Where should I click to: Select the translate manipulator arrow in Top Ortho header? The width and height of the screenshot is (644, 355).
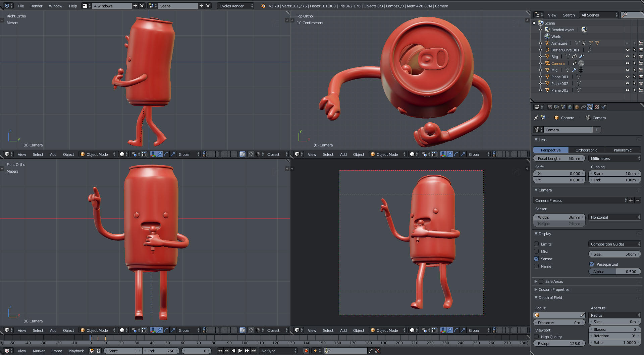[449, 154]
